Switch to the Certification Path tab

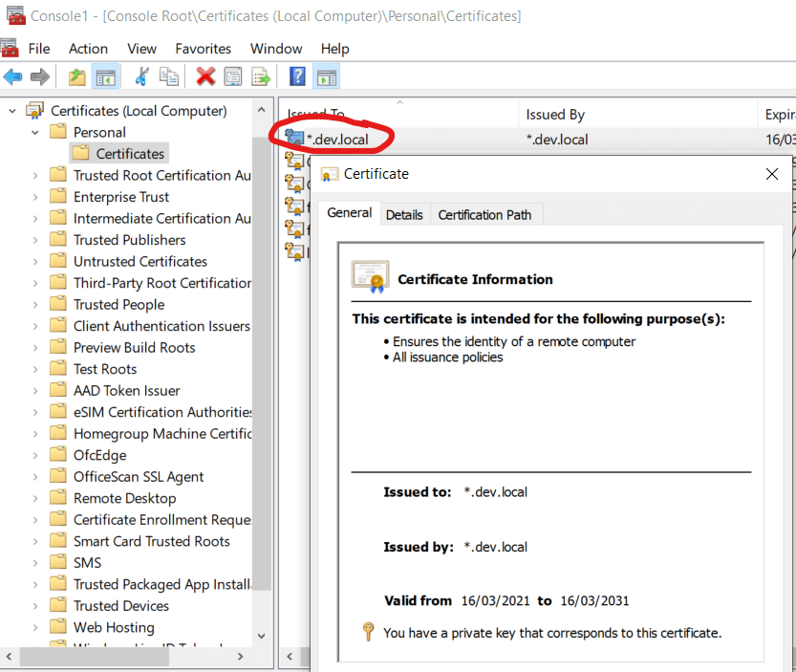point(484,215)
